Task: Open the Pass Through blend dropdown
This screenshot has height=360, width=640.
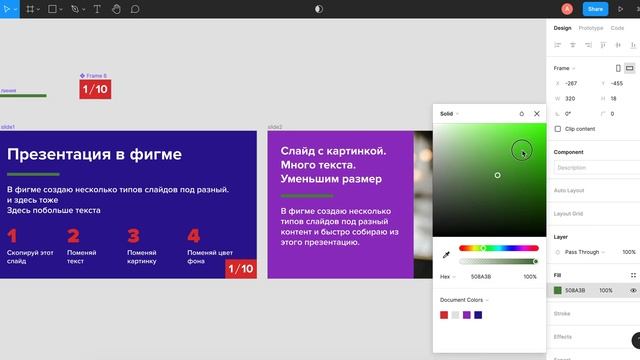Action: [584, 252]
